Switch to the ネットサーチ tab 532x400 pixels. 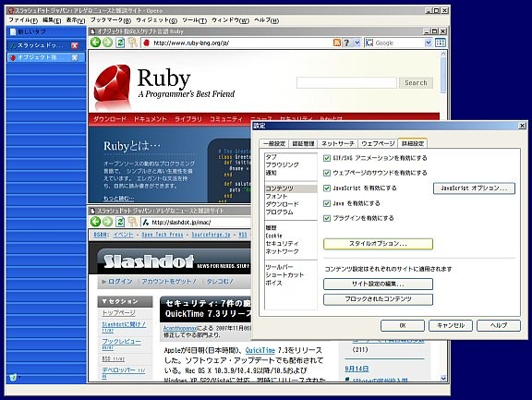click(338, 143)
